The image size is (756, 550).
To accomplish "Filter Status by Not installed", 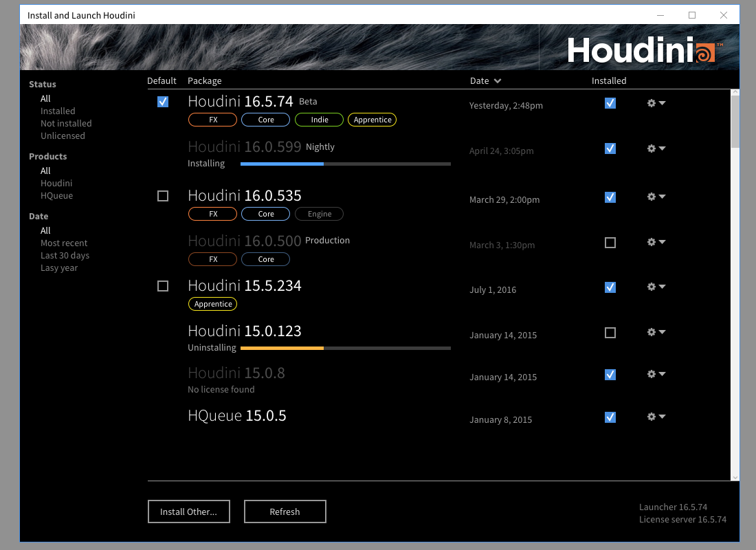I will point(66,124).
